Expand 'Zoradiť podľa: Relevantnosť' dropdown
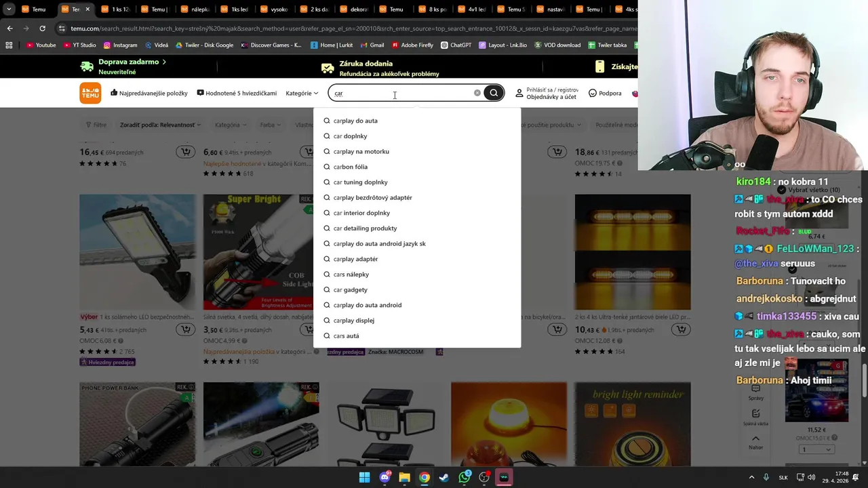 [x=160, y=125]
